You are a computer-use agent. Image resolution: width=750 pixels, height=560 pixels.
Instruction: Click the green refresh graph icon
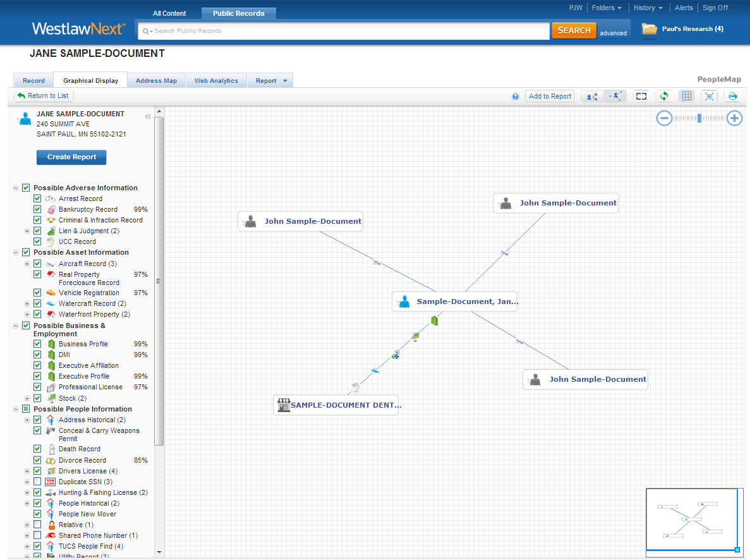click(664, 96)
